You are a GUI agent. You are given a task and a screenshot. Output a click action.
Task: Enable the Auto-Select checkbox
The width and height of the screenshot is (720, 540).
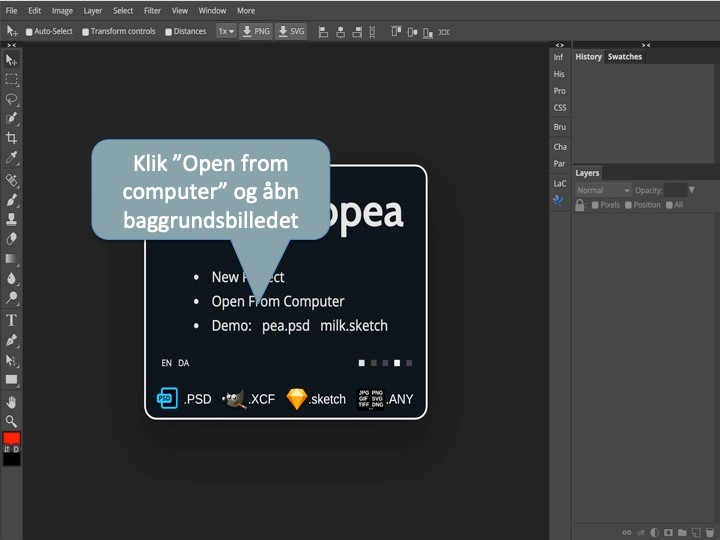29,32
